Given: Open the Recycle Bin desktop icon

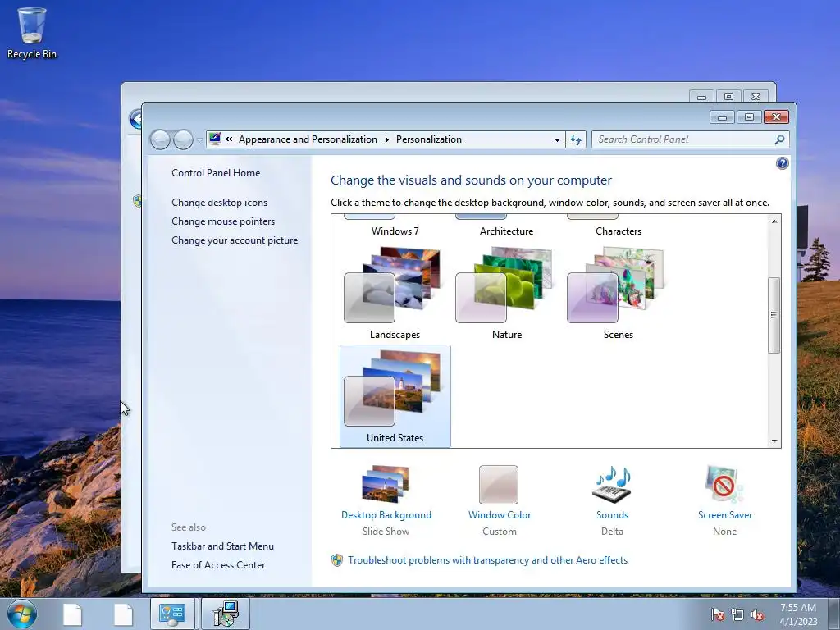Looking at the screenshot, I should click(x=32, y=33).
